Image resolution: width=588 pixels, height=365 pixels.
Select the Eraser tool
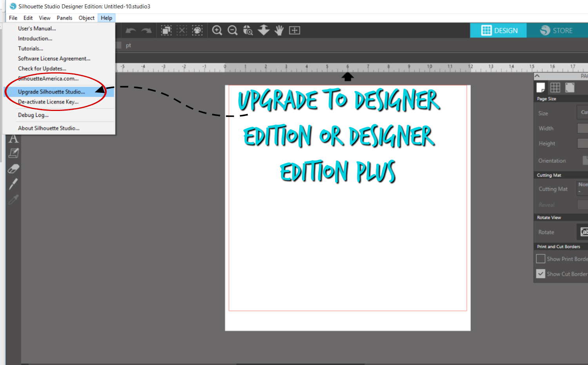[x=13, y=169]
